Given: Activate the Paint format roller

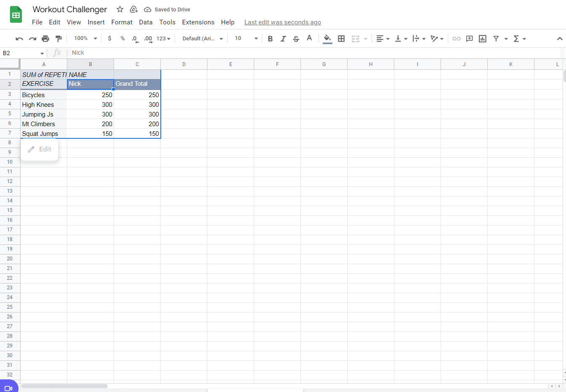Looking at the screenshot, I should tap(58, 39).
